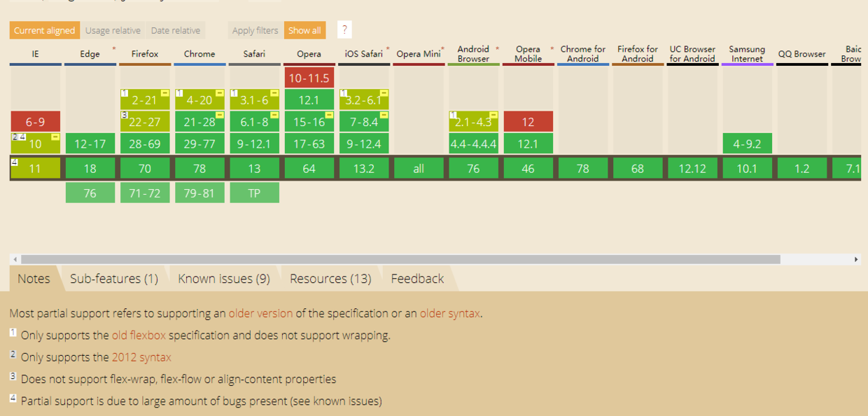
Task: Open the Known issues (9) tab
Action: (224, 279)
